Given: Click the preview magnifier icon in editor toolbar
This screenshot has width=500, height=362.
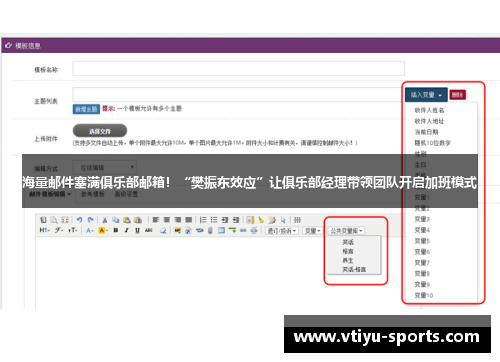Looking at the screenshot, I should [54, 220].
